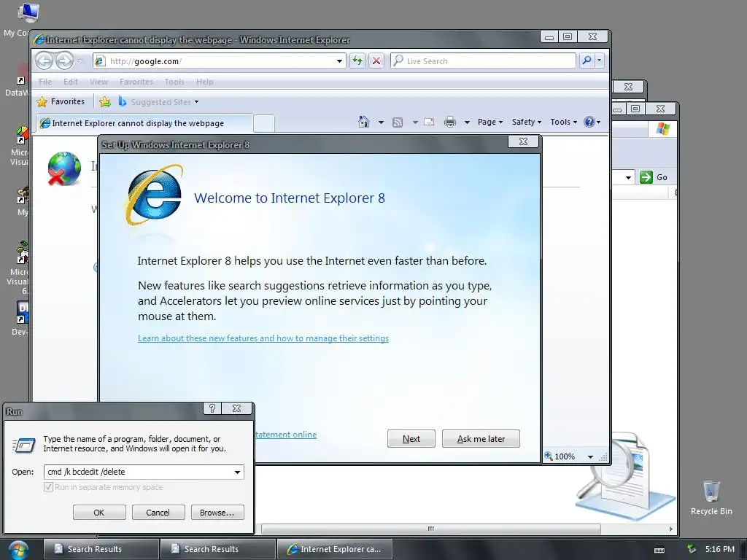
Task: Open the Tools menu in menu bar
Action: [174, 82]
